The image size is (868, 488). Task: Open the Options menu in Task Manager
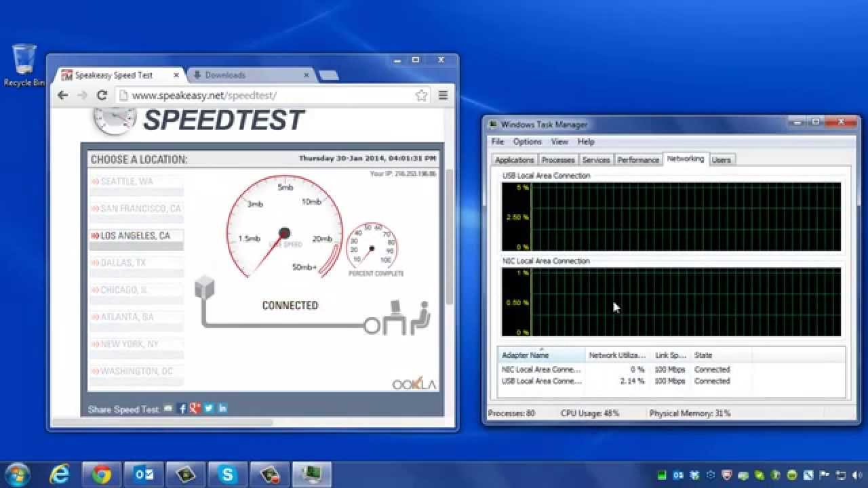527,142
